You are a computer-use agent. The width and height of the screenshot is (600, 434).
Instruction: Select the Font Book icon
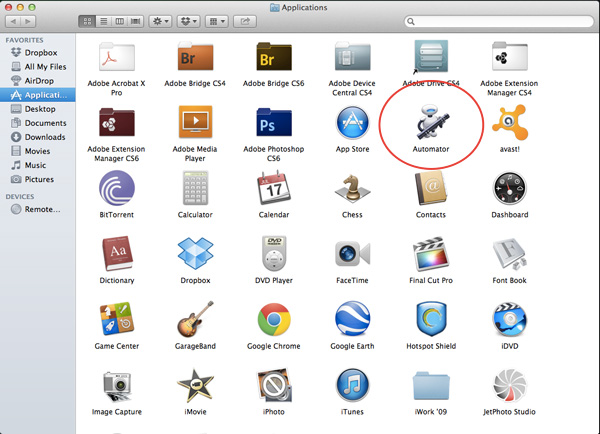click(x=510, y=255)
